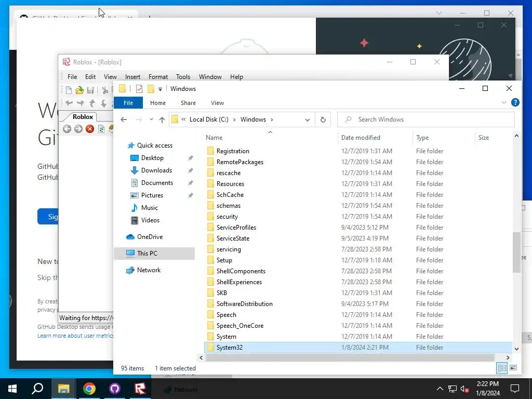
Task: Click Roblox toolbar redo right arrow
Action: (x=81, y=103)
